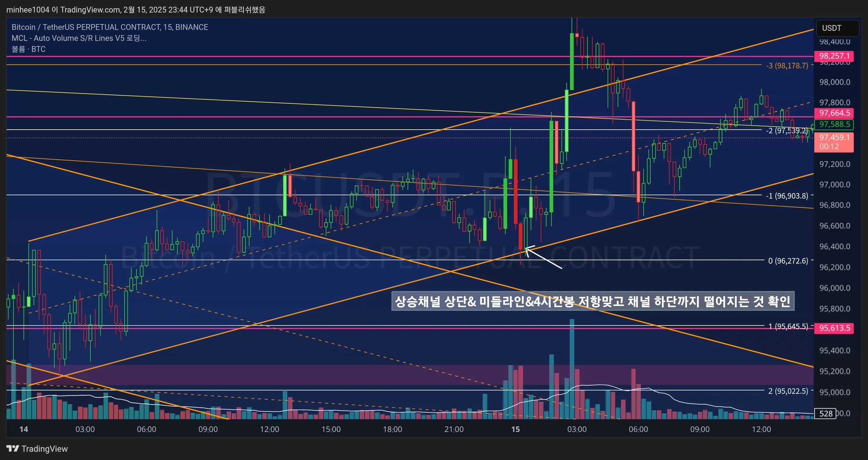Image resolution: width=868 pixels, height=460 pixels.
Task: Click the green 97,588.5 price label
Action: pos(834,124)
